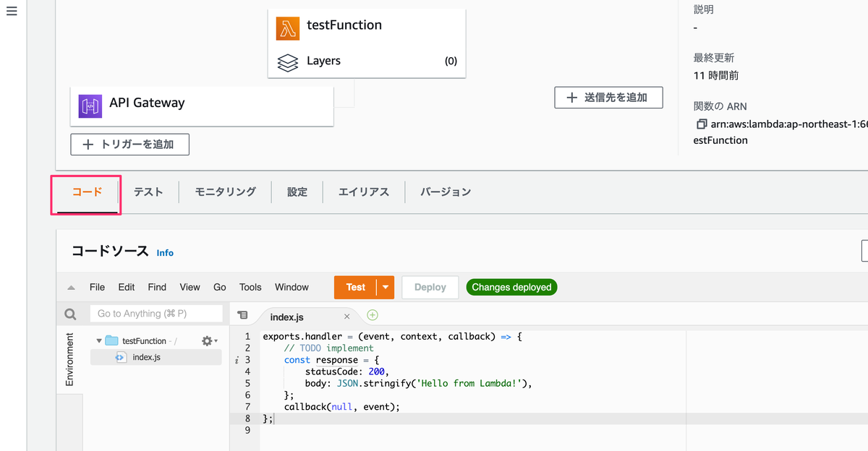
Task: Click the JSON.stringify body line
Action: (418, 383)
